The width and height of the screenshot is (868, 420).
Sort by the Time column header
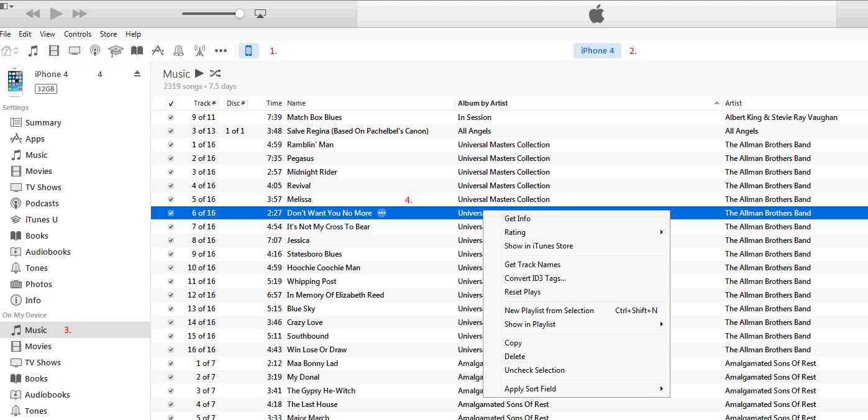point(267,103)
